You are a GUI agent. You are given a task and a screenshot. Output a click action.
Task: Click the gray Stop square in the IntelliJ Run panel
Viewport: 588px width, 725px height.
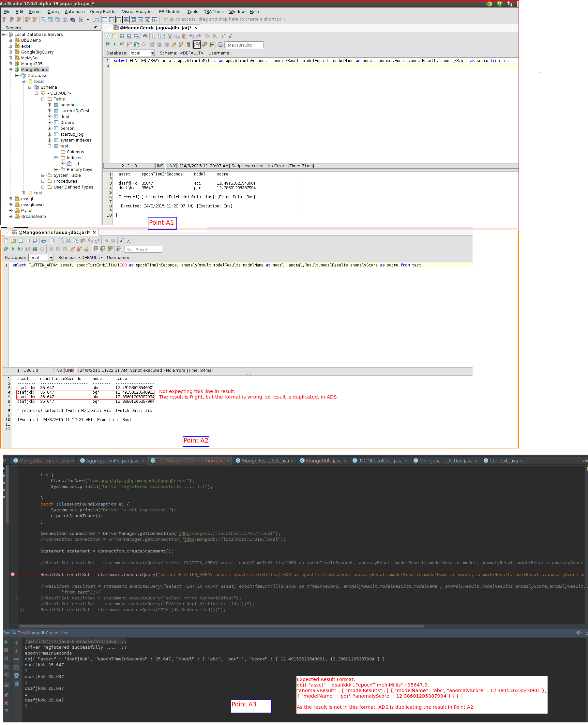[x=6, y=650]
